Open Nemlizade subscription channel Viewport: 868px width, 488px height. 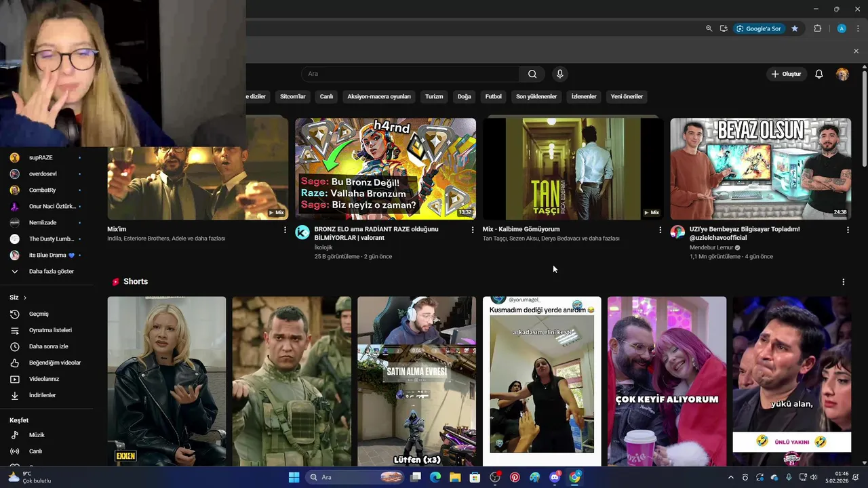click(46, 222)
